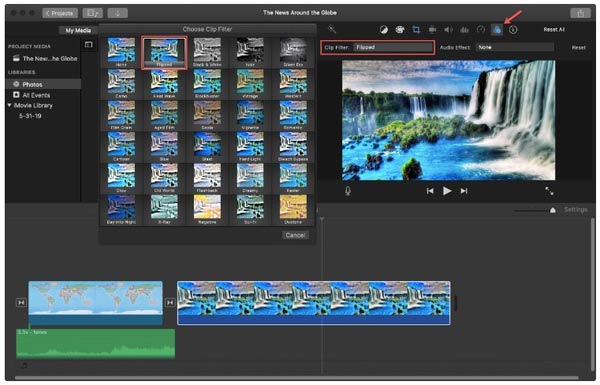Select the waterfall clip in timeline
Viewport: 600px width, 385px height.
[x=314, y=303]
